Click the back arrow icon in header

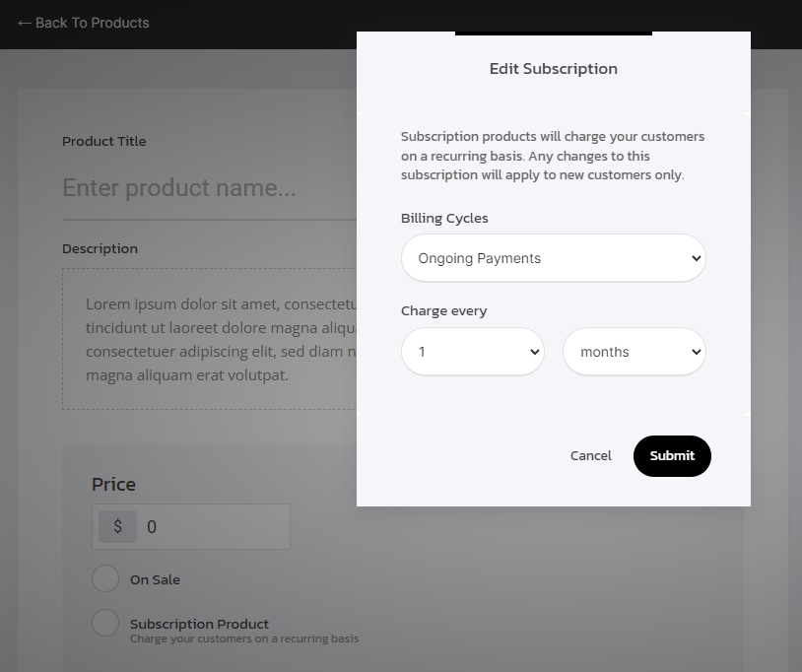point(25,23)
